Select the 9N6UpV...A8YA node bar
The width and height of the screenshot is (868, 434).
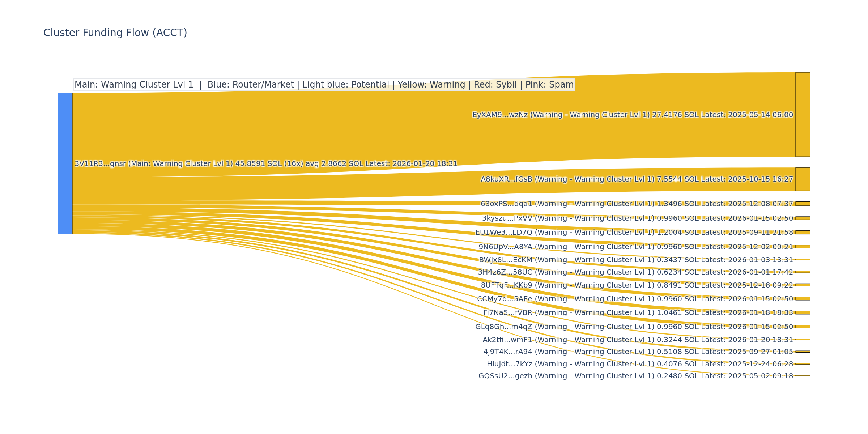click(803, 247)
